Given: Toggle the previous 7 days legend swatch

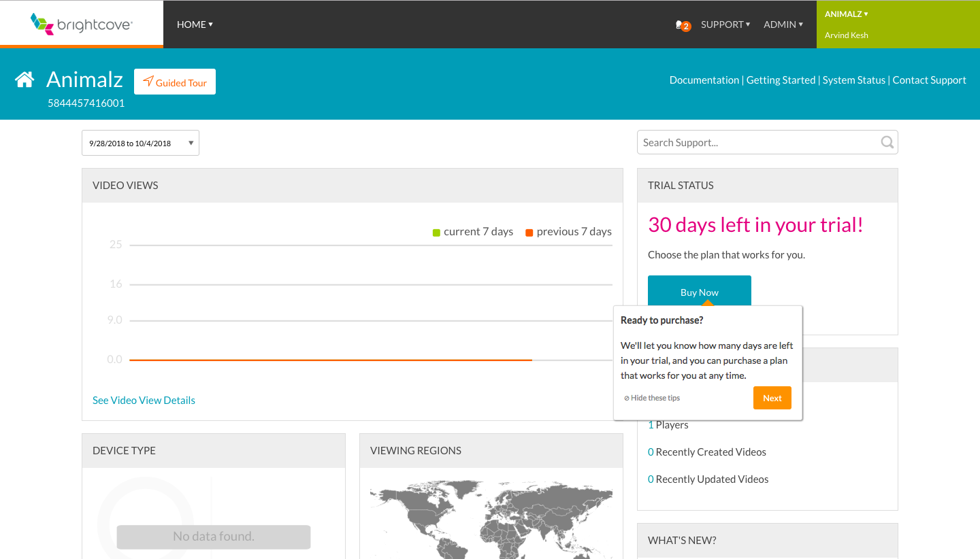Looking at the screenshot, I should pos(529,233).
